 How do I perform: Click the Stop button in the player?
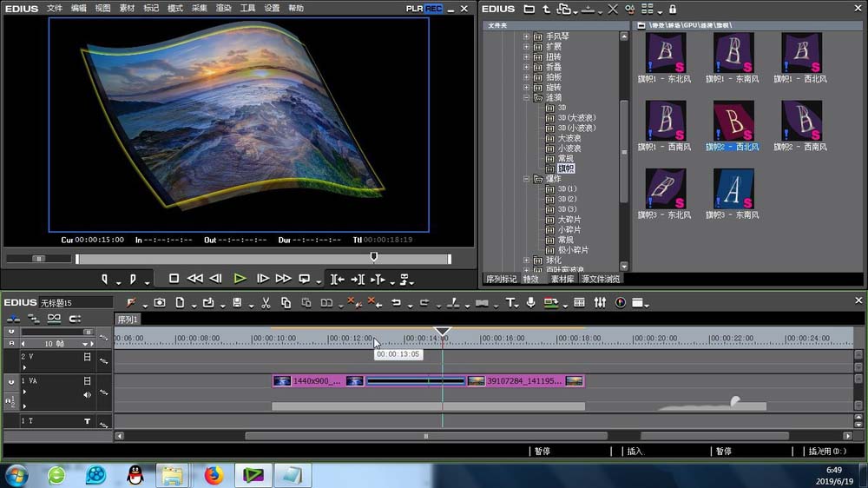pyautogui.click(x=174, y=279)
